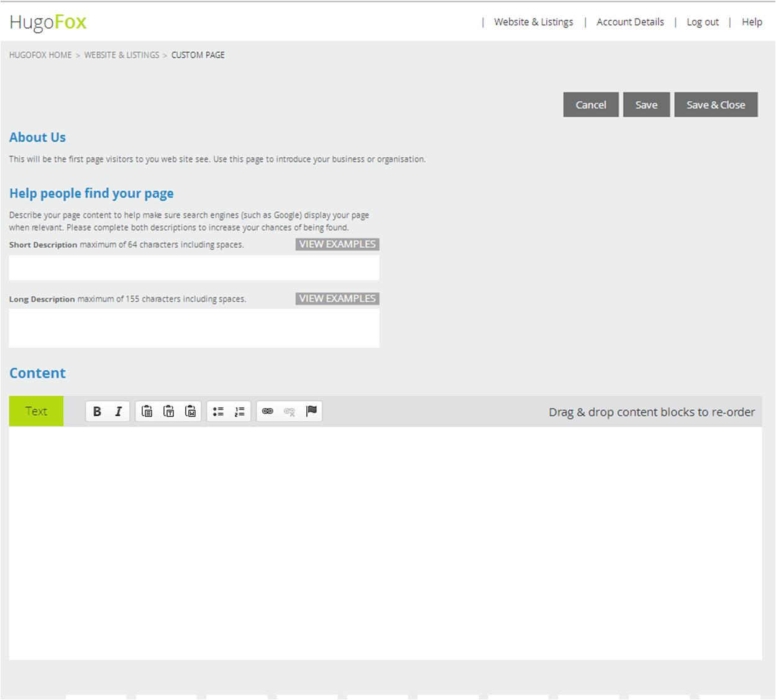The width and height of the screenshot is (776, 700).
Task: Apply italic formatting in the editor
Action: 118,411
